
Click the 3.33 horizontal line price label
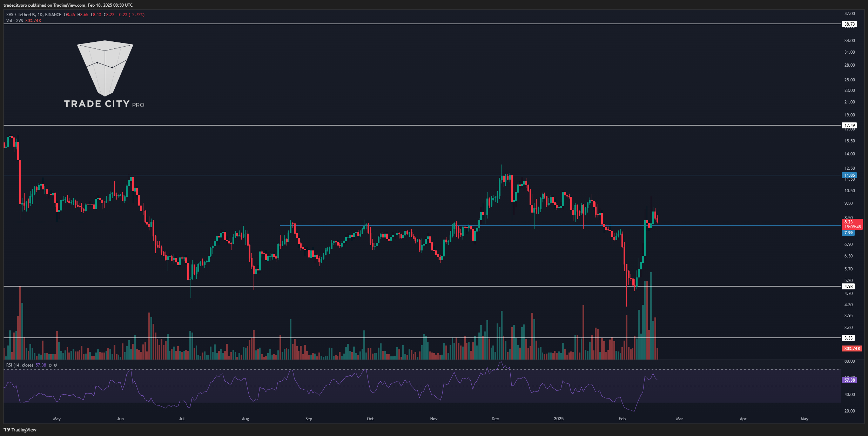coord(848,338)
